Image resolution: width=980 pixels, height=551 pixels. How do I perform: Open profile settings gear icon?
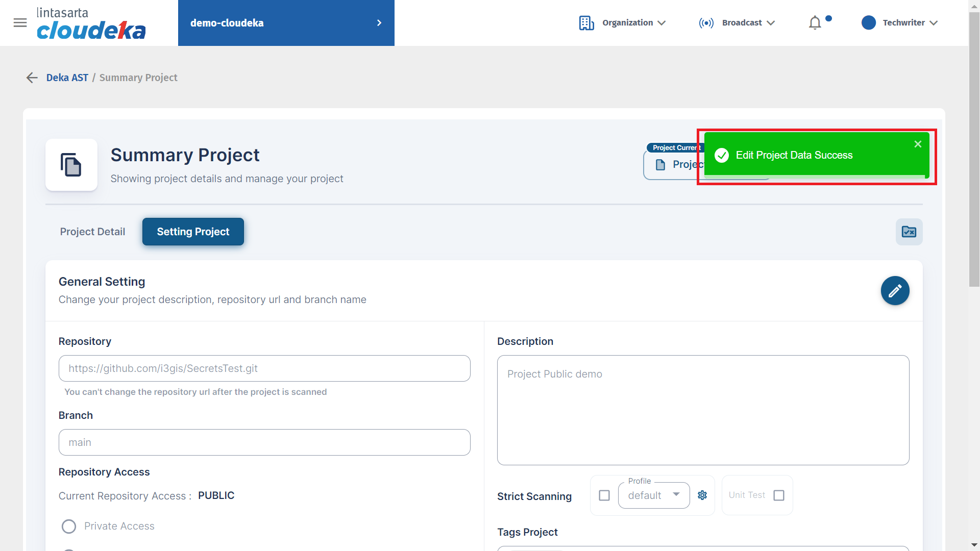(x=702, y=495)
